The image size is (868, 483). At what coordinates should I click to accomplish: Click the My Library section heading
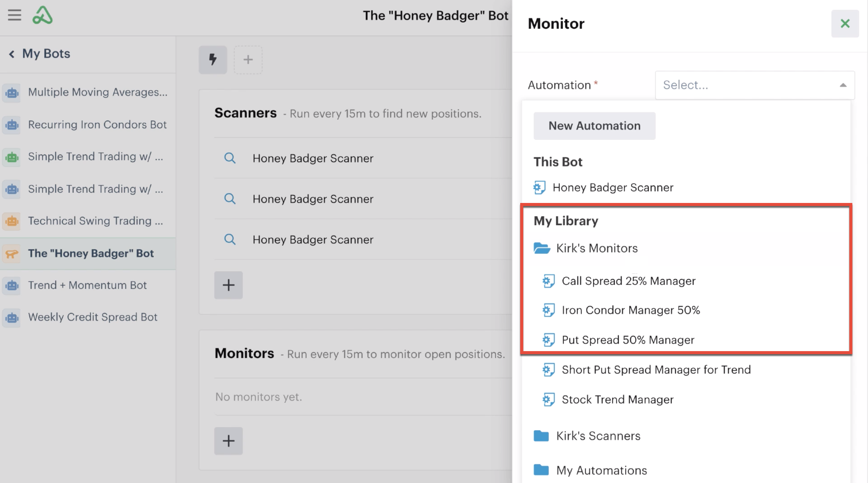click(566, 221)
